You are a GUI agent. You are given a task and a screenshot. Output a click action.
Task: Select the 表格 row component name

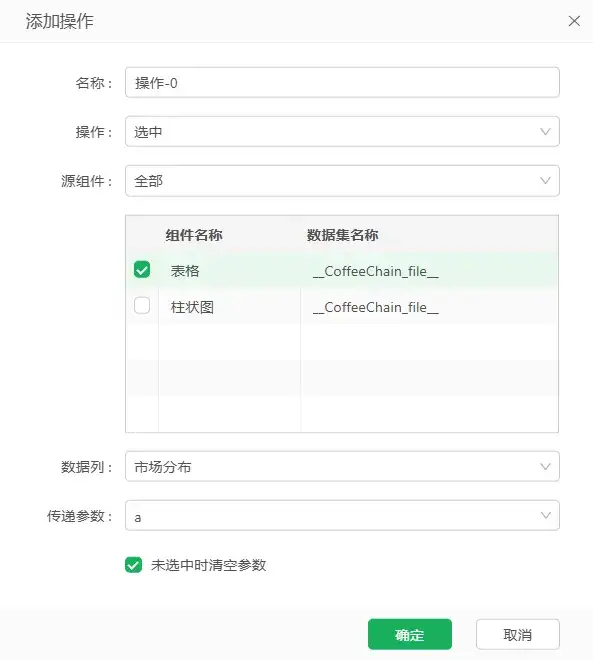pyautogui.click(x=185, y=271)
